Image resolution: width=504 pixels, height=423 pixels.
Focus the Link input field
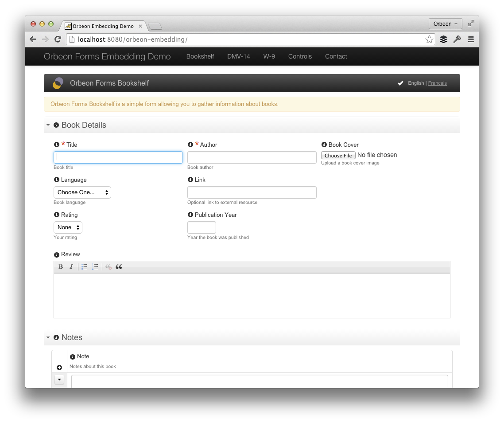(x=252, y=192)
